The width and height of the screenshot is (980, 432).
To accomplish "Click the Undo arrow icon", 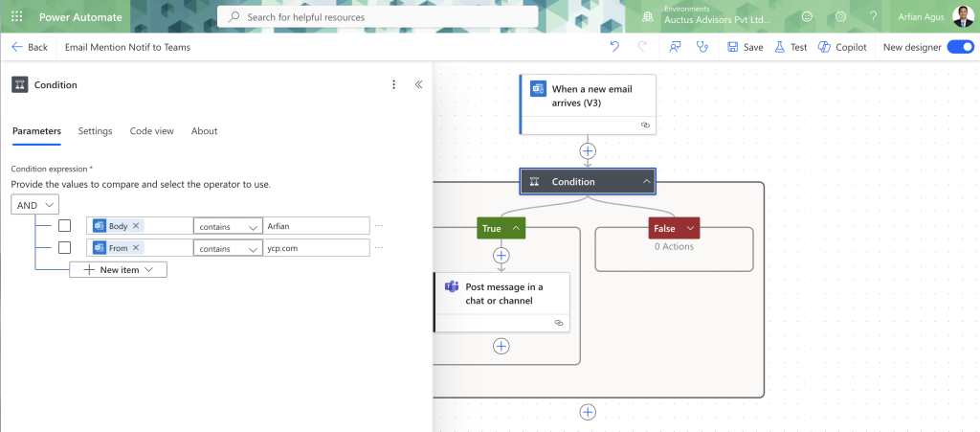I will [614, 47].
